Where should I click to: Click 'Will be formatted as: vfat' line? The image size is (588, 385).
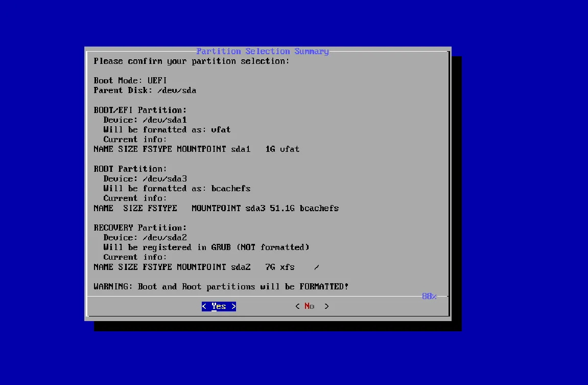click(x=167, y=130)
